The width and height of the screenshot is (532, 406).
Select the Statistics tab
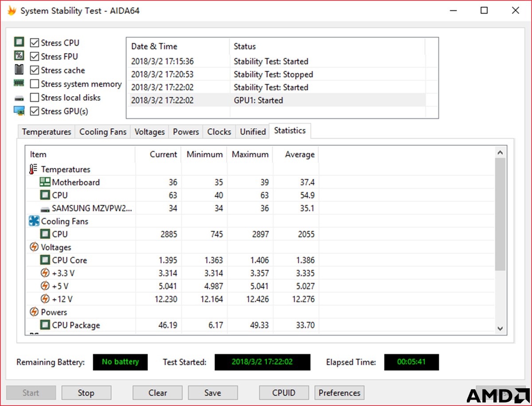[290, 131]
